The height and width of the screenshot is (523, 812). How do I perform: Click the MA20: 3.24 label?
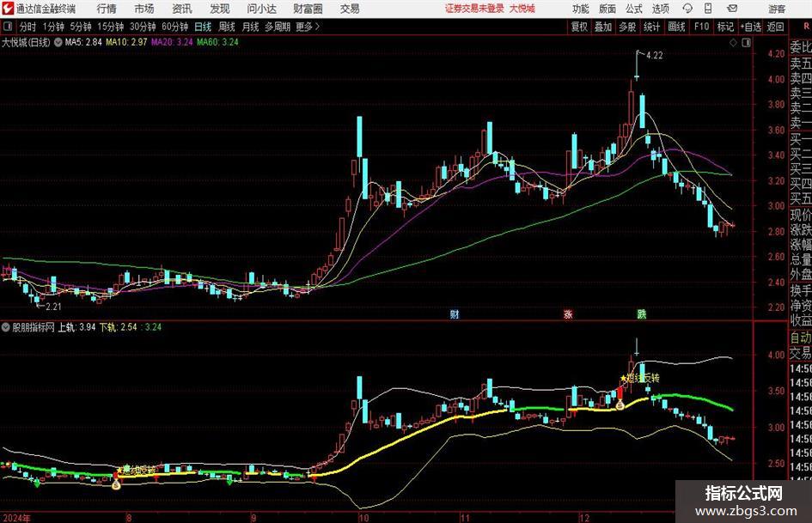tap(172, 42)
